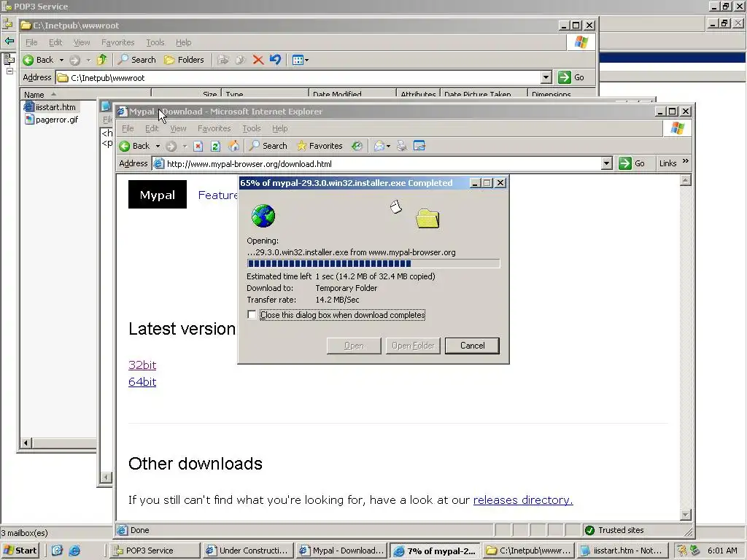This screenshot has width=747, height=560.
Task: Click the 32bit download link
Action: pos(142,365)
